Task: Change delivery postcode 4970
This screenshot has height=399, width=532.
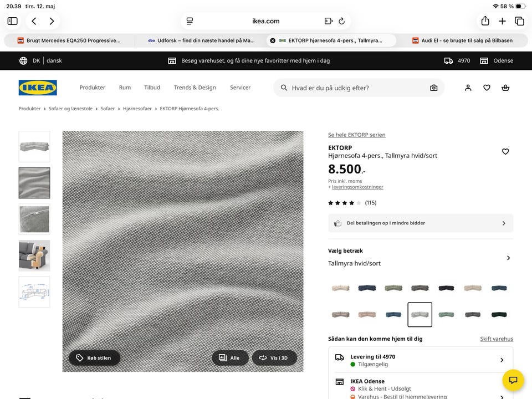Action: (457, 61)
